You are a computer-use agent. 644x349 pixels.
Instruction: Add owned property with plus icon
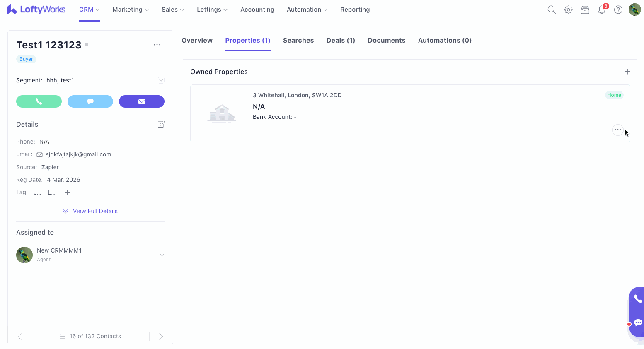pyautogui.click(x=627, y=72)
